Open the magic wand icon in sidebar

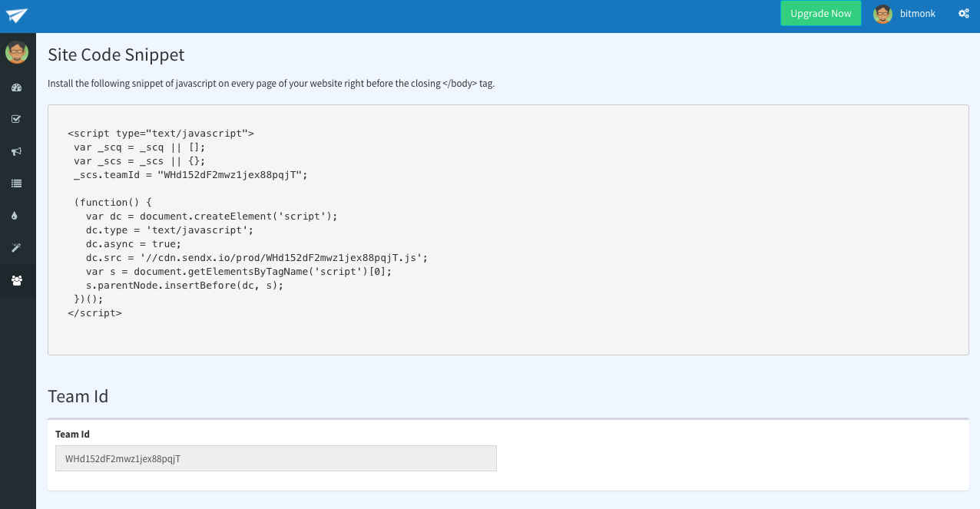(x=16, y=248)
